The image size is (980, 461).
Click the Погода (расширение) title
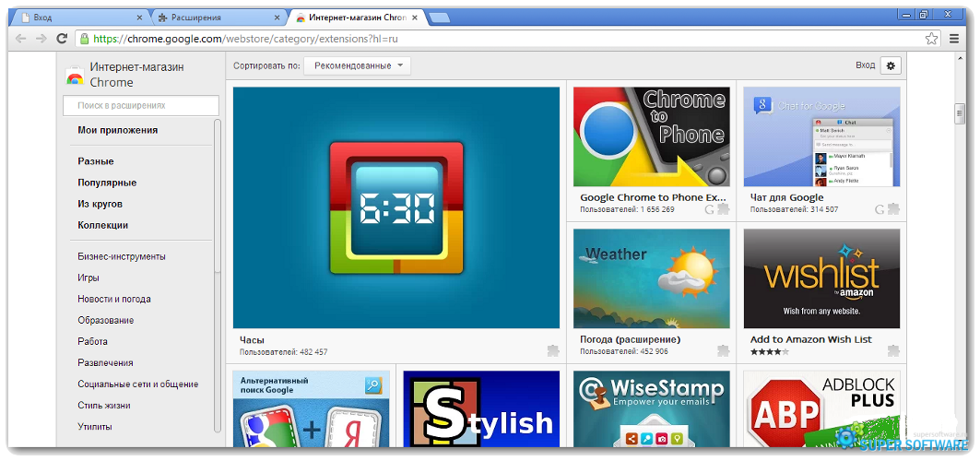(x=630, y=339)
